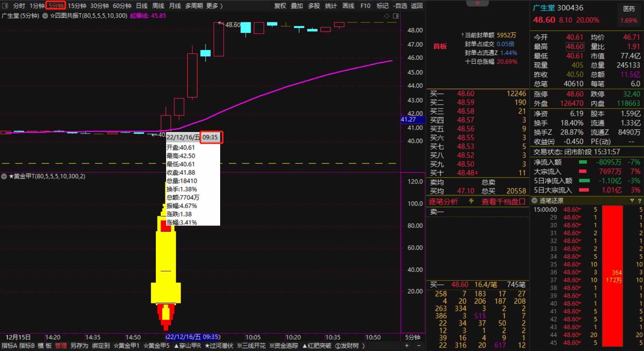Click the 绑定到 bind button

pos(101,346)
